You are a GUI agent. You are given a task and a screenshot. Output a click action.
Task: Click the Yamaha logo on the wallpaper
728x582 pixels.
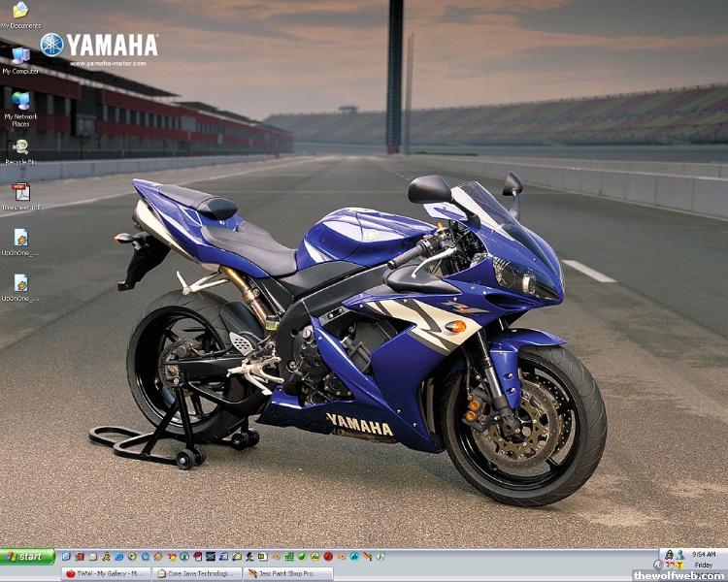point(99,46)
